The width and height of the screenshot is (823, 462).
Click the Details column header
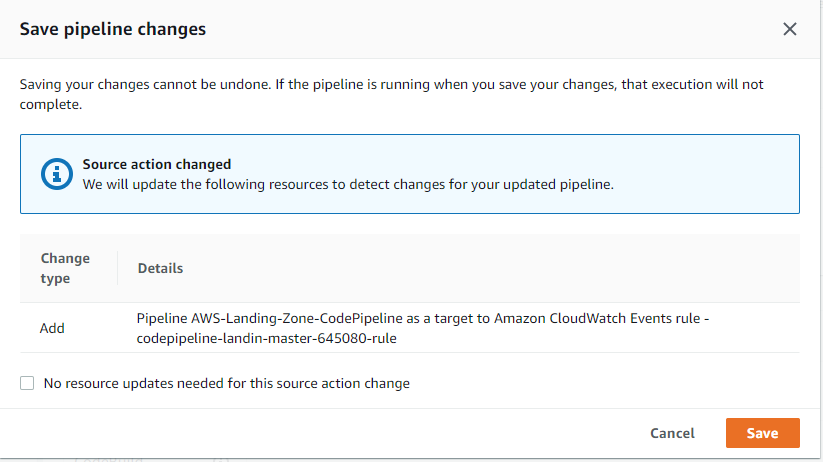click(x=160, y=268)
